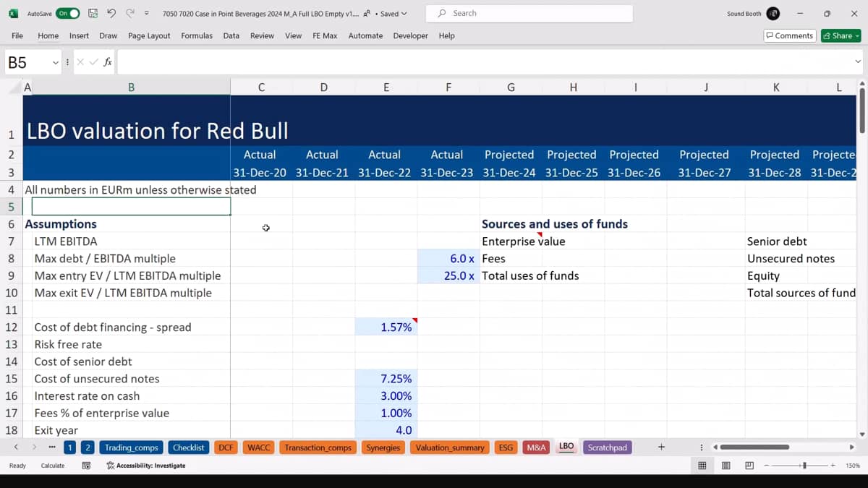
Task: Click the 3.00% interest rate cell
Action: [x=386, y=395]
